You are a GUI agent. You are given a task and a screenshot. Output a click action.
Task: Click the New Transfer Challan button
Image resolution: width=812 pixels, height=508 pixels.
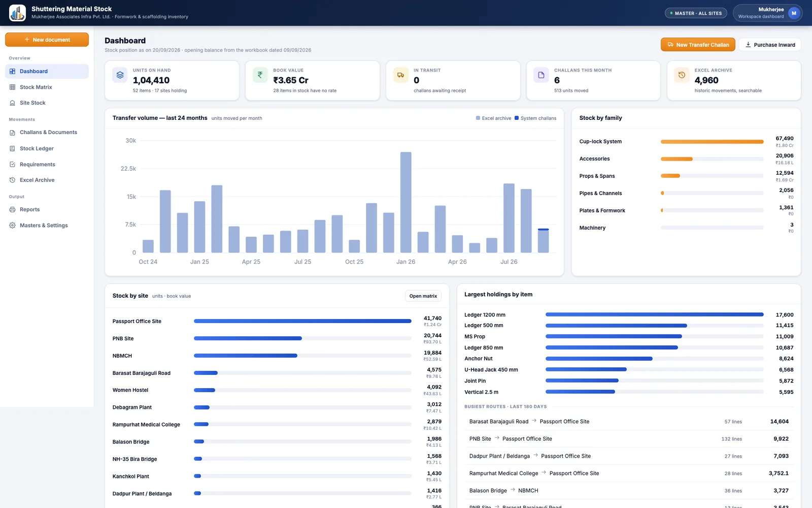point(698,45)
